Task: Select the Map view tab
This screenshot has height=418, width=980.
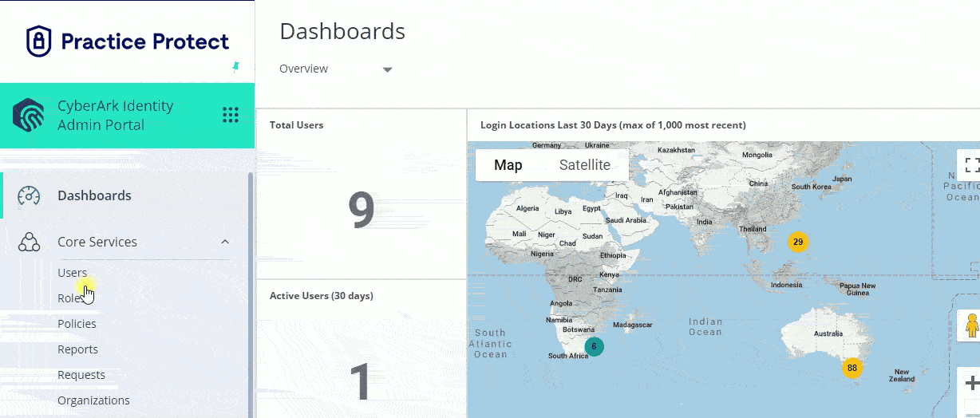Action: (x=508, y=165)
